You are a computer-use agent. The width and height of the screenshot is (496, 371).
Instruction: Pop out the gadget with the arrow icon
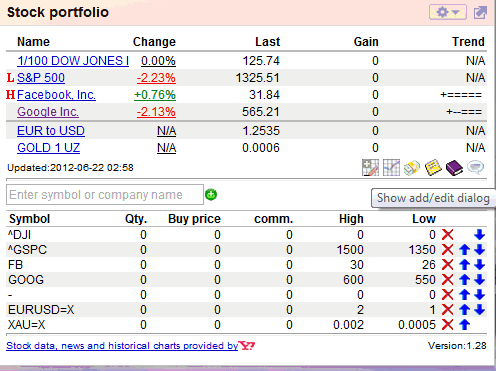coord(480,13)
